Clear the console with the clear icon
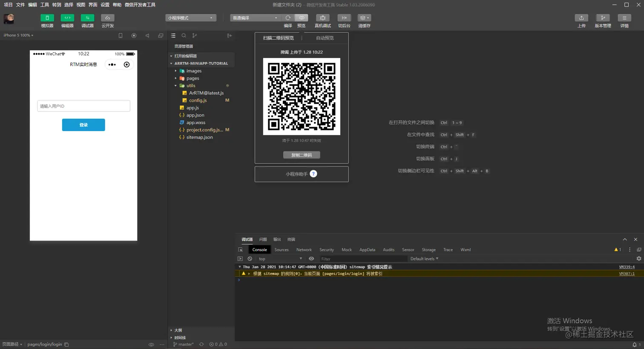Screen dimensions: 644x349 tap(250, 259)
